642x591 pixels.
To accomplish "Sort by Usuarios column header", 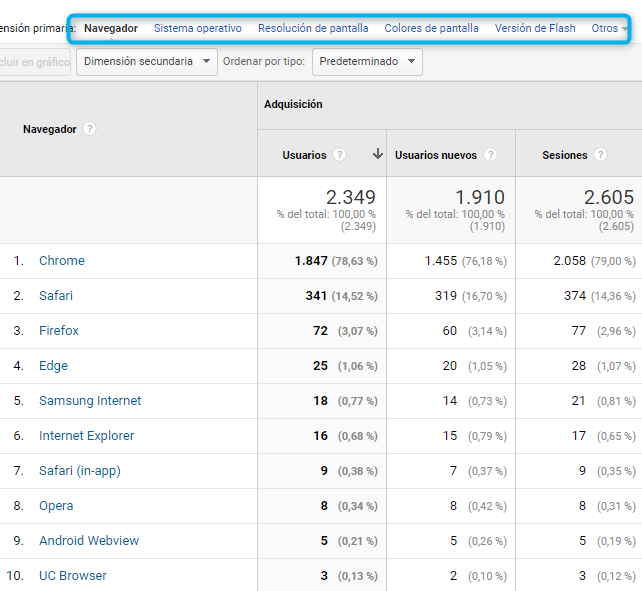I will 304,155.
